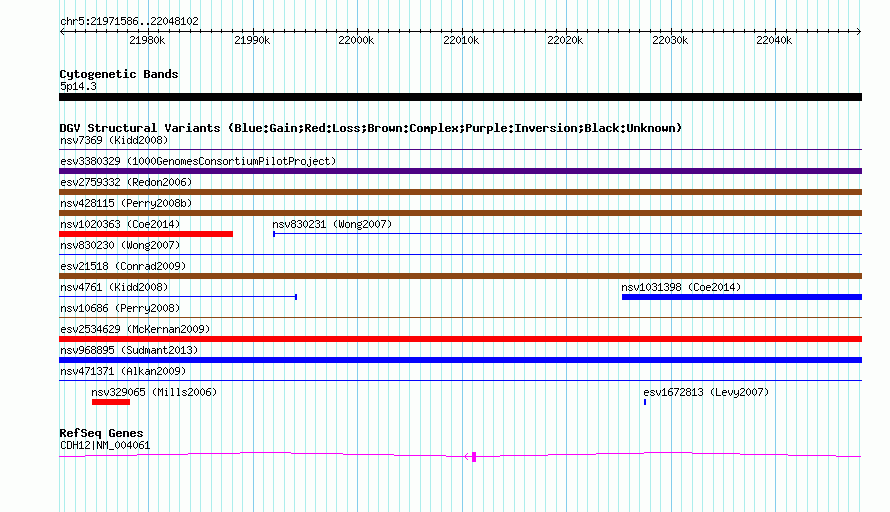Screen dimensions: 890x512
Task: Open the esv3380329 purple inversion bar
Action: 460,171
